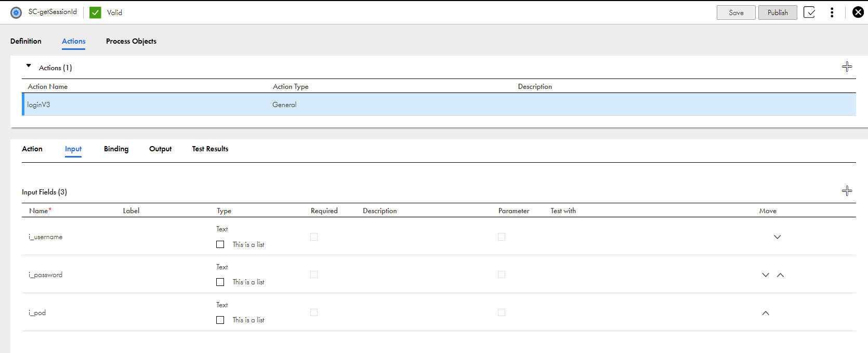Move i_pod field up
Screen dimensions: 868x353
tap(766, 313)
